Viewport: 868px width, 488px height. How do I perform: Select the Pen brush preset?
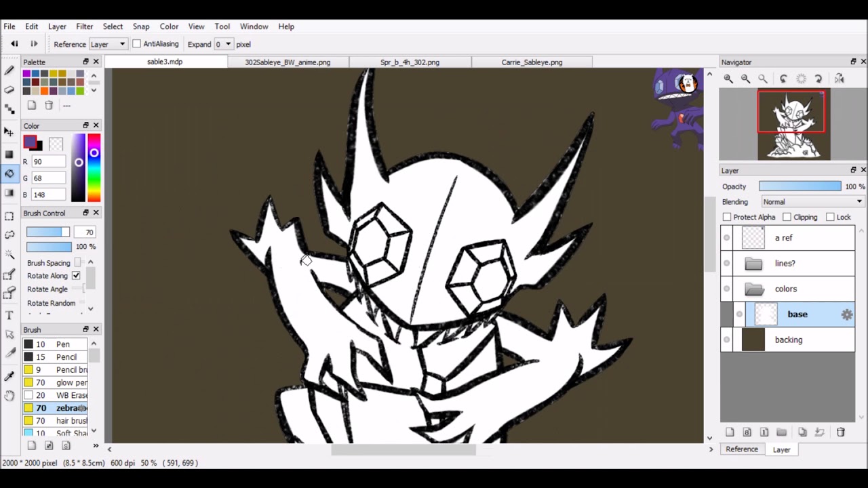pyautogui.click(x=55, y=344)
